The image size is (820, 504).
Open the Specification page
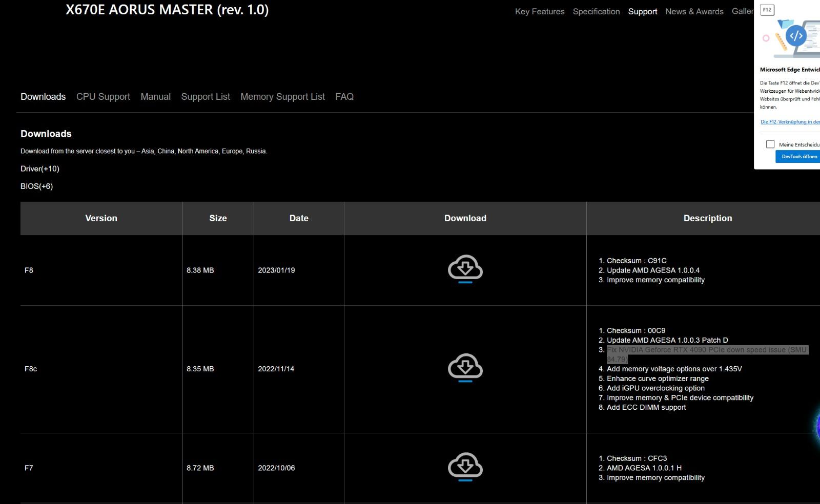click(x=596, y=11)
